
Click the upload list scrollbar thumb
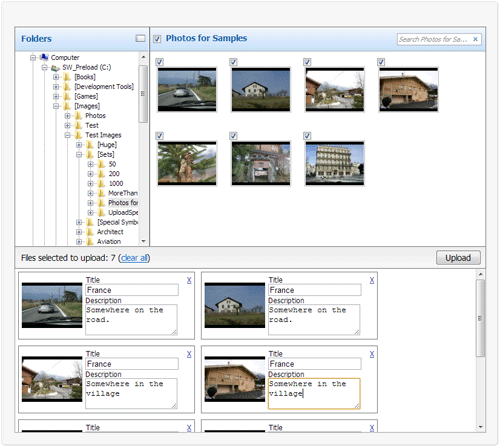pyautogui.click(x=481, y=318)
